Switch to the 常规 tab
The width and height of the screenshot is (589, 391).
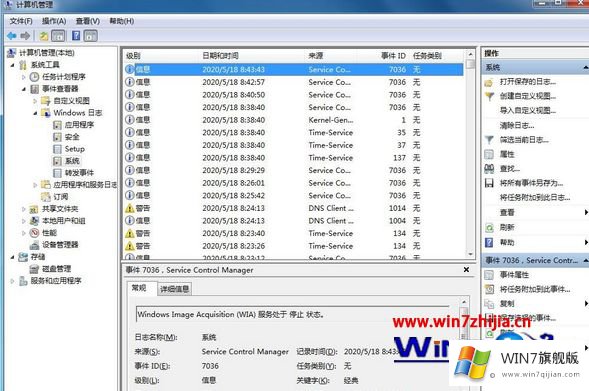139,288
